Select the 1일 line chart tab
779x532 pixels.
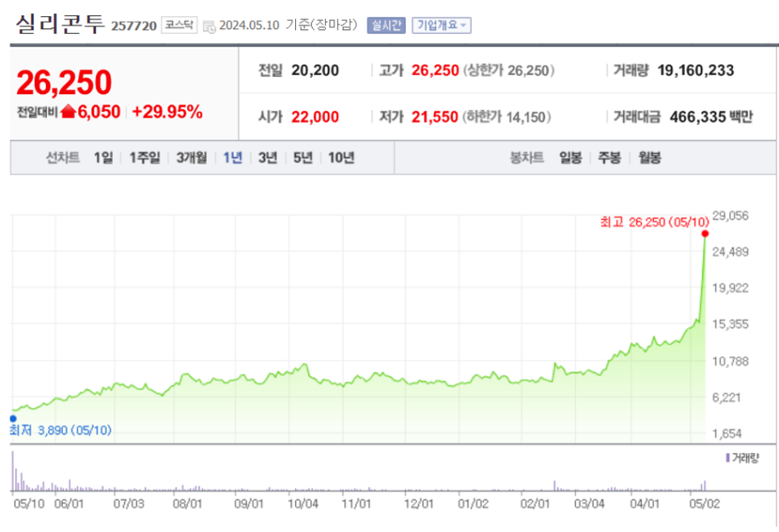tap(103, 158)
